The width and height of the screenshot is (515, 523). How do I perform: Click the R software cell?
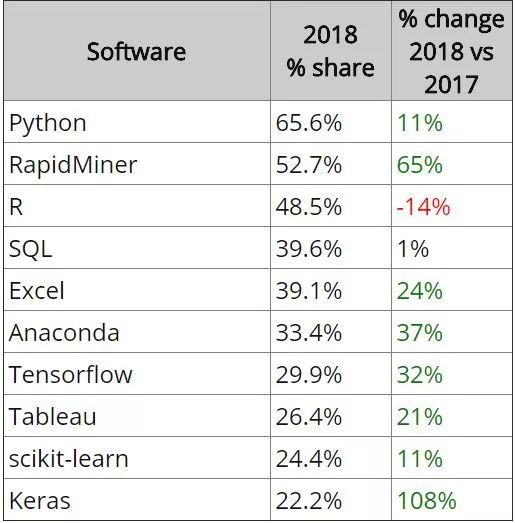(137, 206)
